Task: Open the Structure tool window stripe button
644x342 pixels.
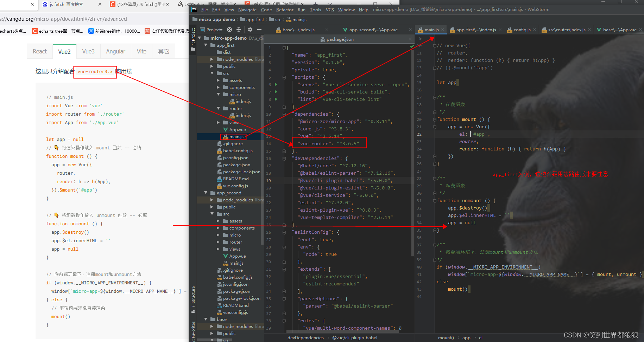Action: tap(193, 299)
